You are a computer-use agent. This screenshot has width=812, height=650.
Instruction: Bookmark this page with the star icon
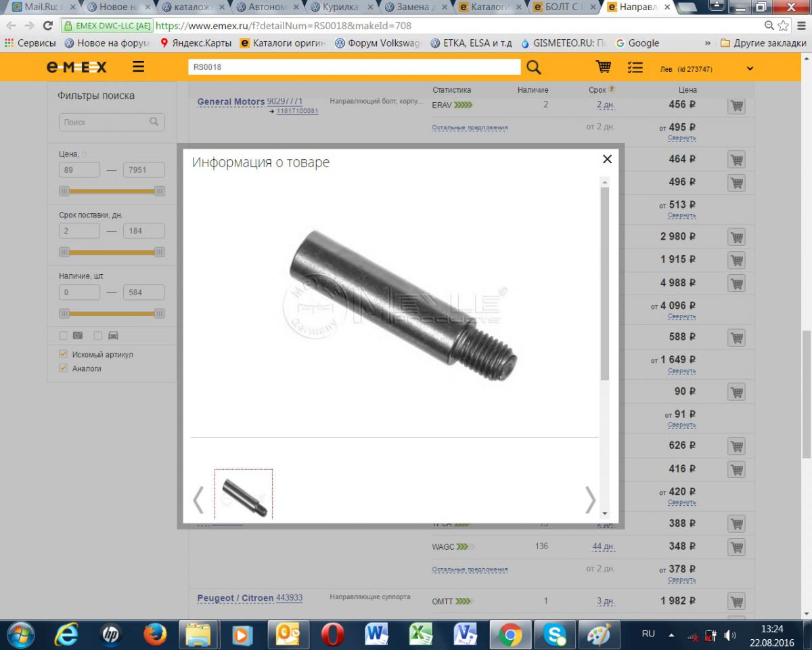coord(784,26)
